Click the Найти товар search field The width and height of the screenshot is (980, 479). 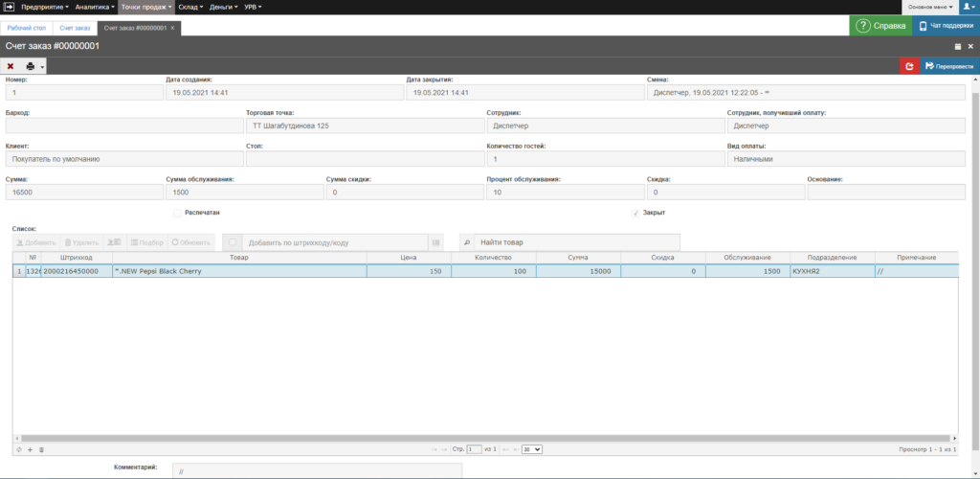576,242
